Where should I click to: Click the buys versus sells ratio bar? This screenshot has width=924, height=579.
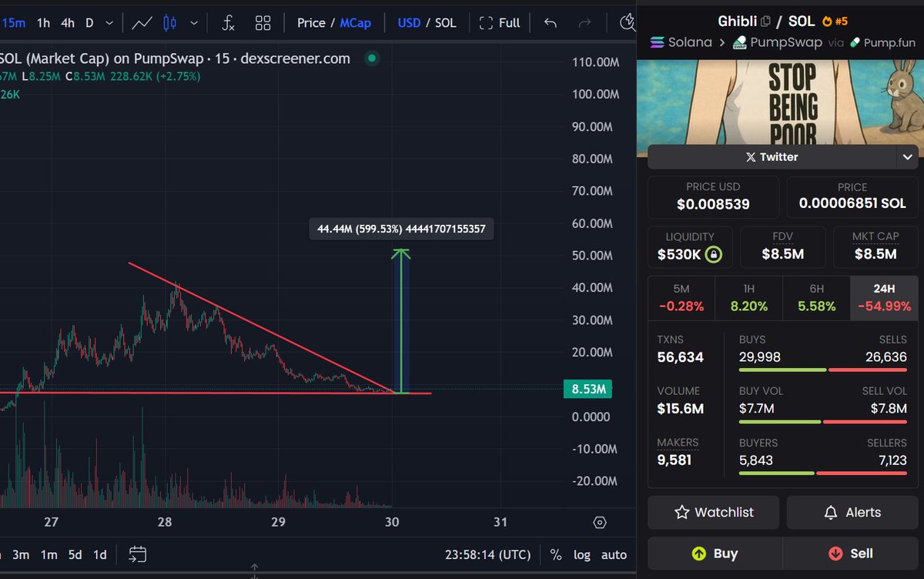[x=822, y=370]
